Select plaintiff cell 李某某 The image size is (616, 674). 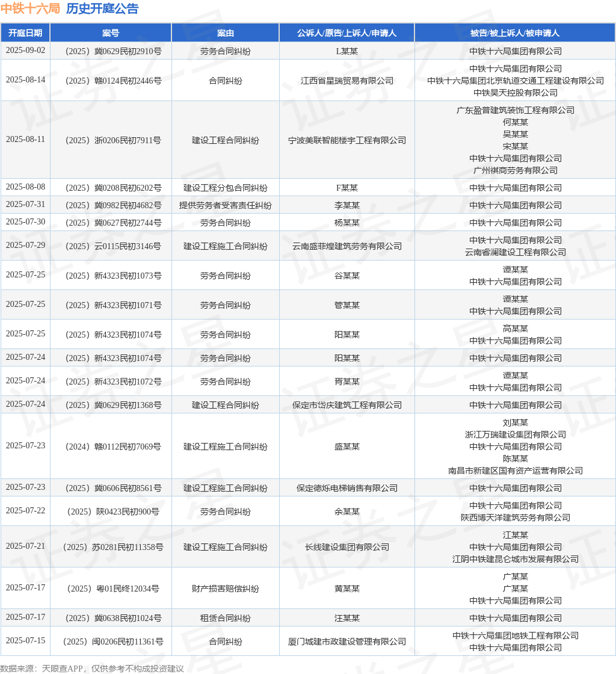pos(346,205)
